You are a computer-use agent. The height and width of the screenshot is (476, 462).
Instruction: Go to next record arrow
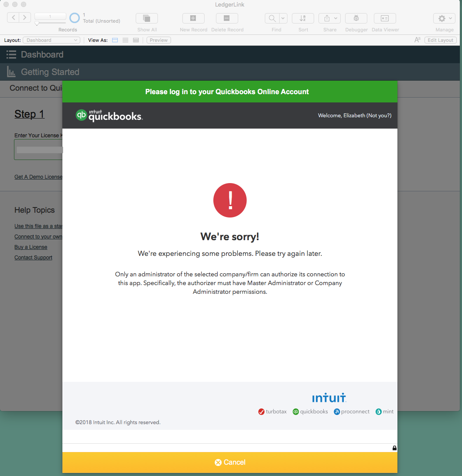pos(25,17)
